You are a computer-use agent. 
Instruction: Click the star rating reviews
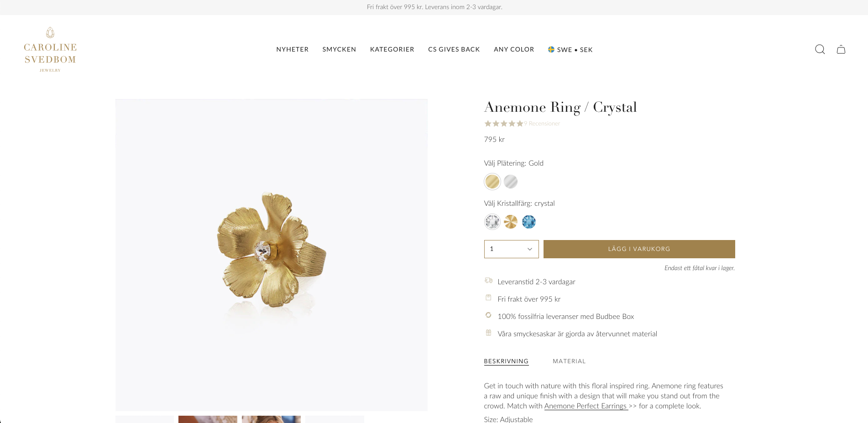coord(522,124)
